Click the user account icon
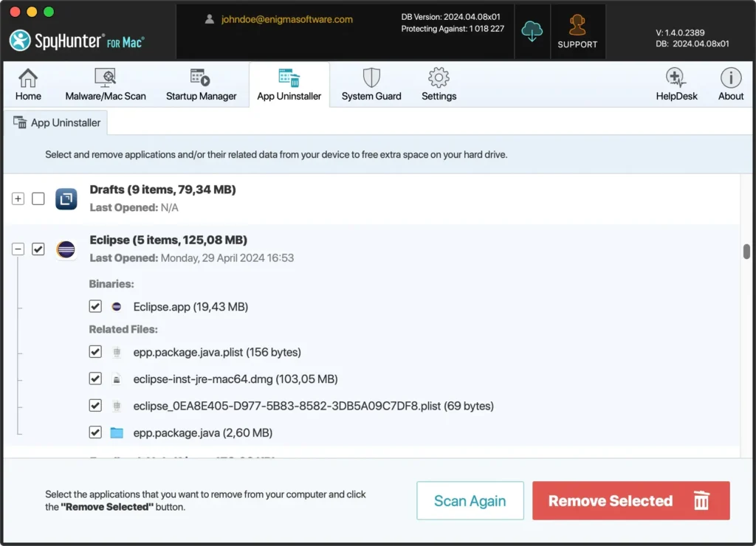 209,19
